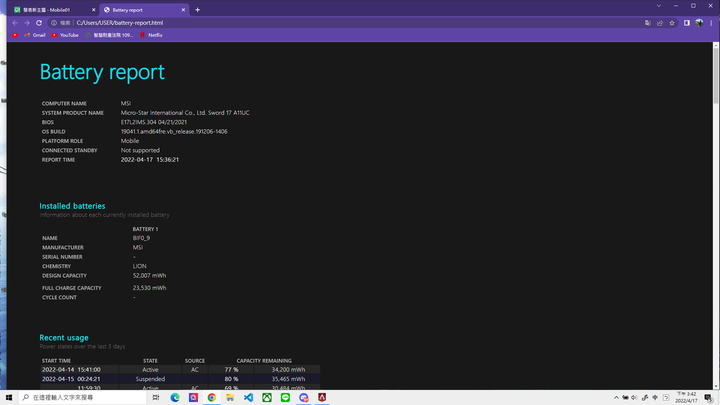The image size is (720, 405).
Task: Open the Chrome profile avatar
Action: 699,23
